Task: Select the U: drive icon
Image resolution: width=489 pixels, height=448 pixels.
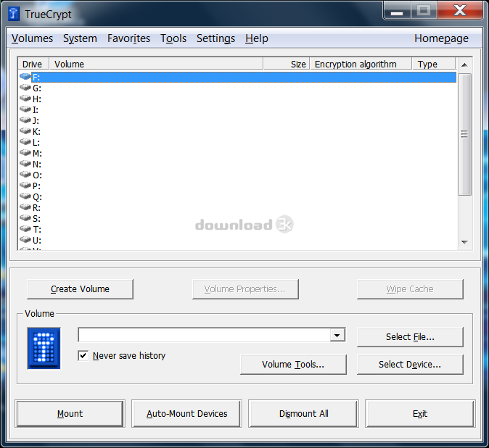Action: point(25,239)
